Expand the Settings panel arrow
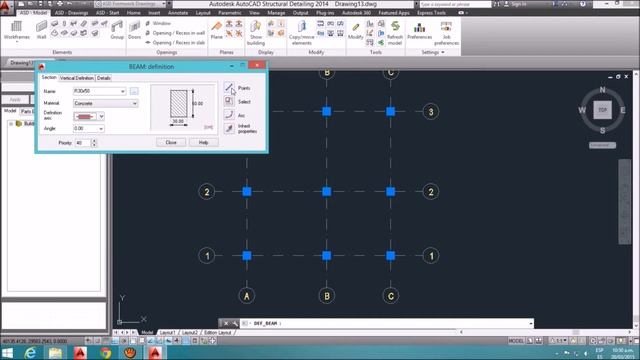This screenshot has height=360, width=640. pos(443,52)
